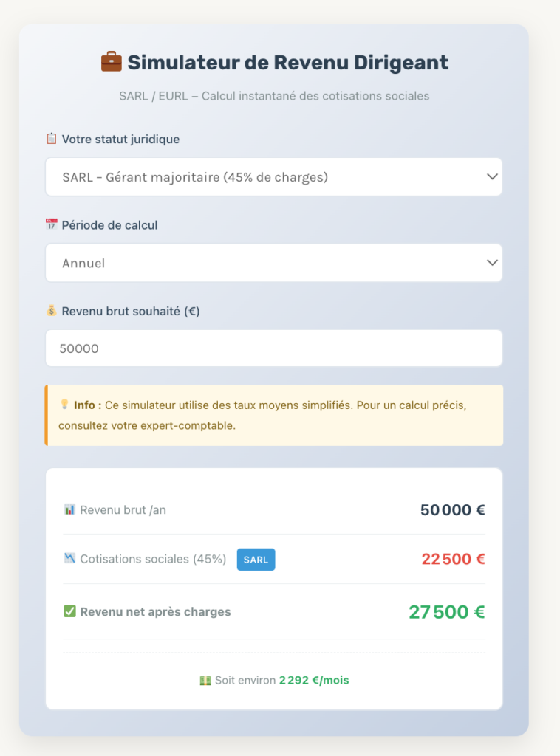Click the briefcase icon in the title
The height and width of the screenshot is (756, 560).
point(112,63)
